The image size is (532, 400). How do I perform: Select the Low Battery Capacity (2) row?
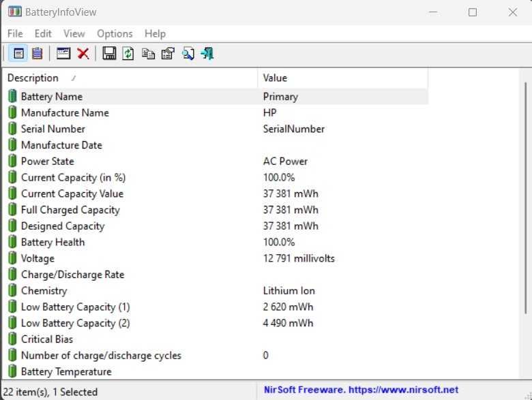click(217, 323)
